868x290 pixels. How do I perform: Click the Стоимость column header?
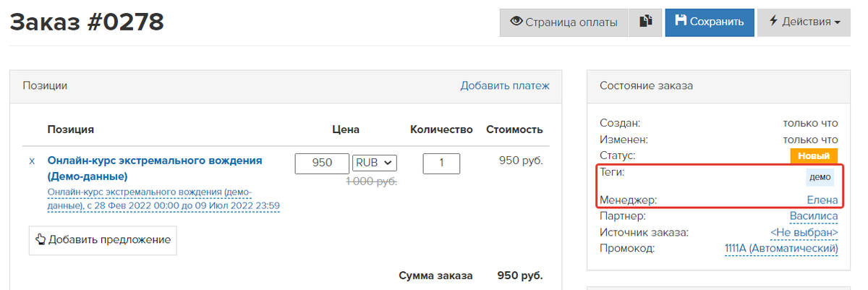tap(514, 129)
